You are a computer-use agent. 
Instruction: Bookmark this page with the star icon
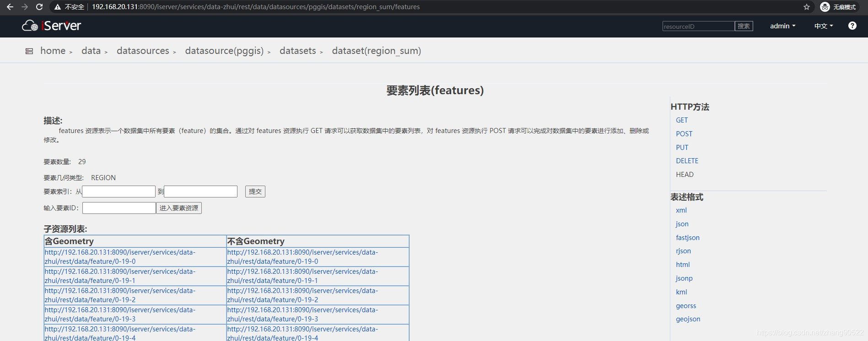(807, 7)
